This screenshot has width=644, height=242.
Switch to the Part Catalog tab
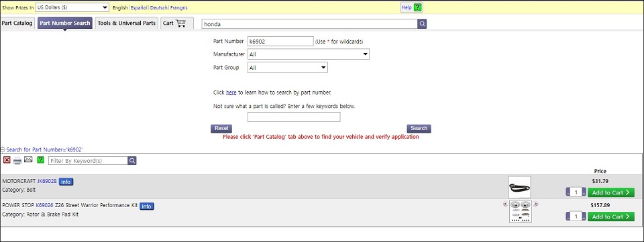[17, 23]
